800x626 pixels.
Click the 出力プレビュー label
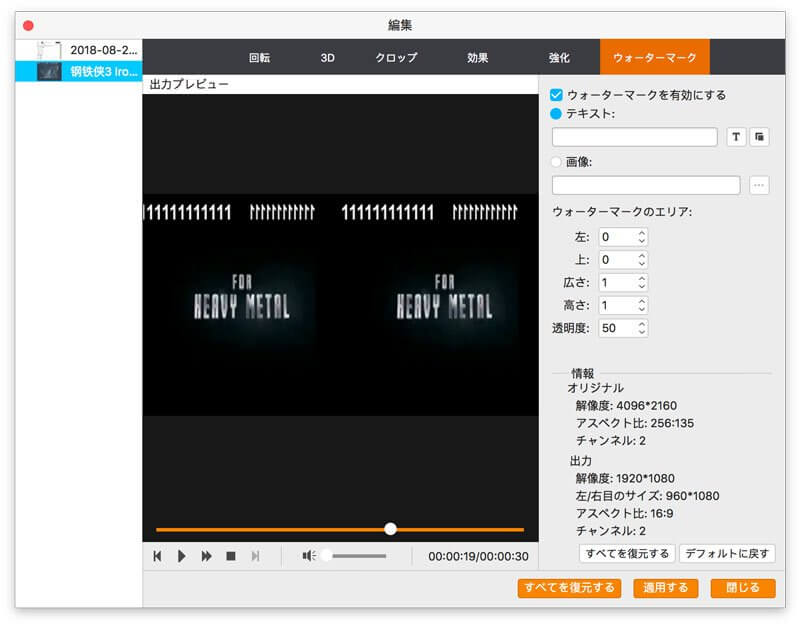pyautogui.click(x=189, y=84)
